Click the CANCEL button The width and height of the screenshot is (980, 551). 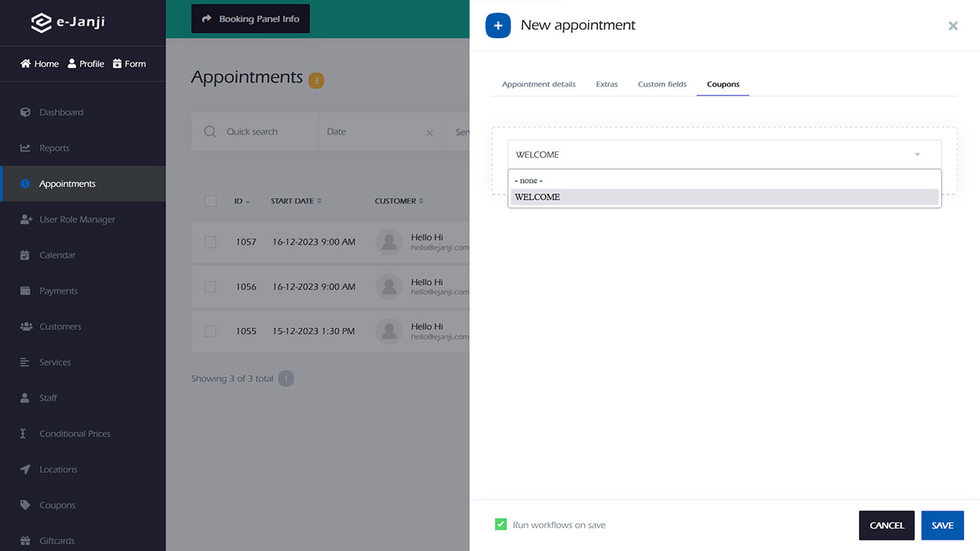(887, 525)
